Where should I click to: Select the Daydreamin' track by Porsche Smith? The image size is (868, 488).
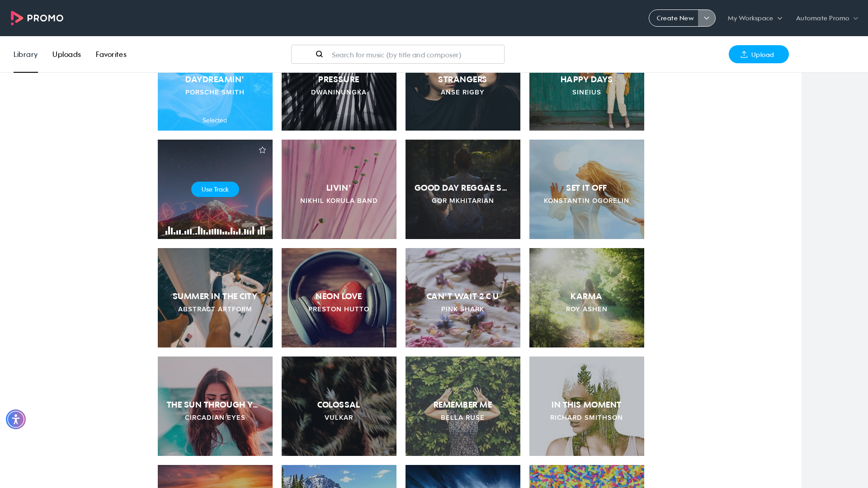[x=215, y=102]
